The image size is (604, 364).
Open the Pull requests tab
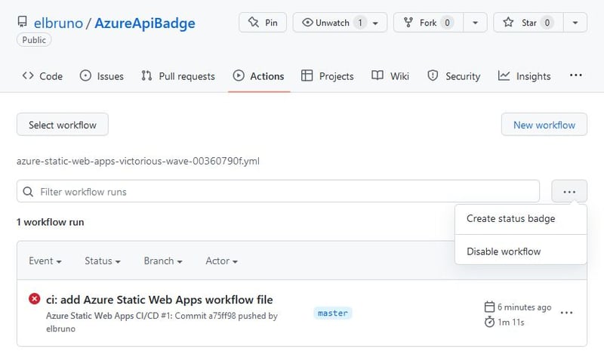click(x=178, y=76)
